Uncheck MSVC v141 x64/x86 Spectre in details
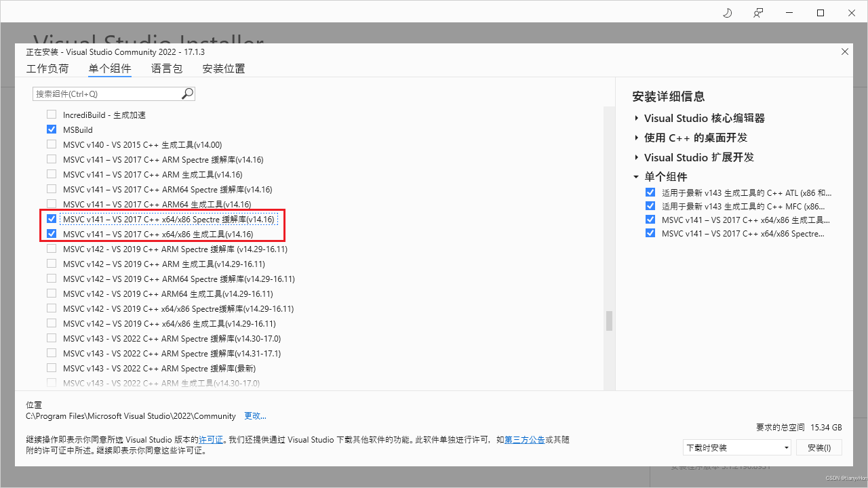This screenshot has height=488, width=868. 651,233
